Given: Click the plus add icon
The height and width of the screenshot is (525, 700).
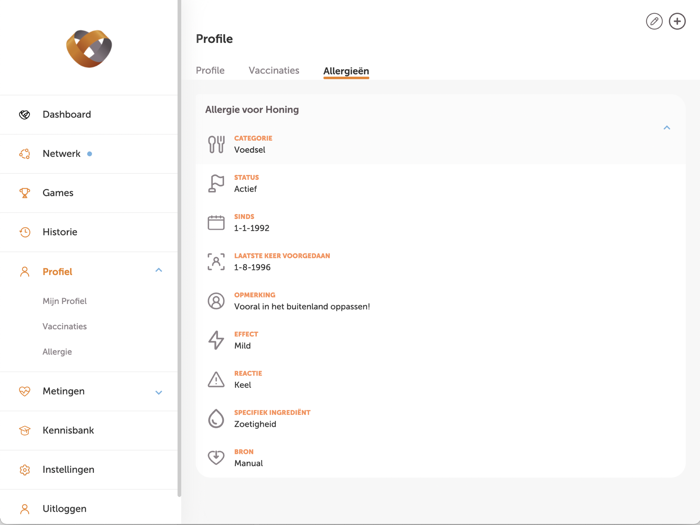Looking at the screenshot, I should point(677,21).
